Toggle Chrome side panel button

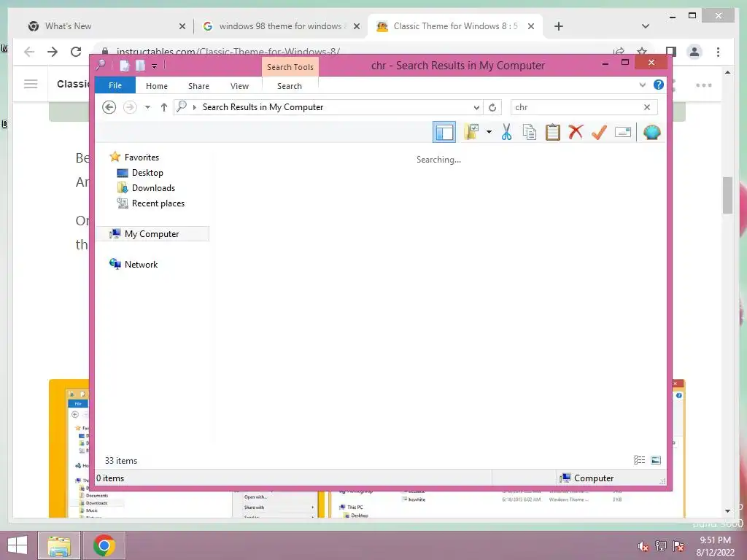pyautogui.click(x=671, y=52)
